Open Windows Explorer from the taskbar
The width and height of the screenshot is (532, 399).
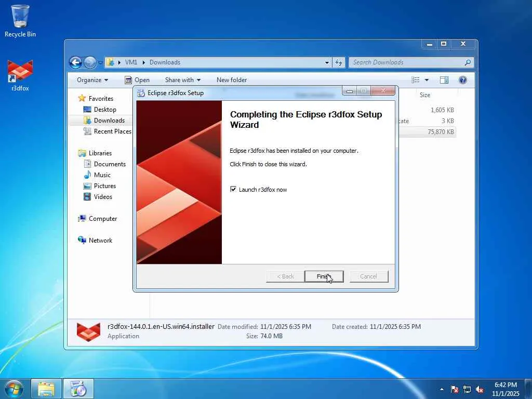point(46,389)
